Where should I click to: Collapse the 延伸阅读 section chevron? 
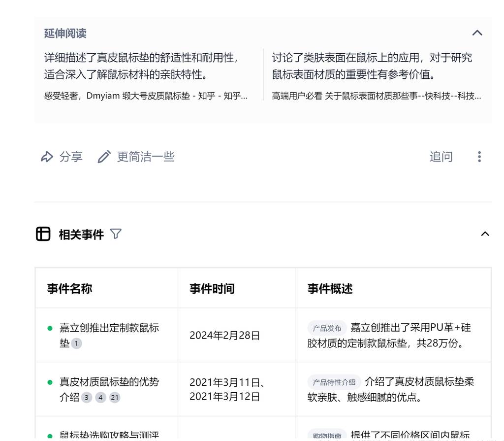tap(477, 33)
